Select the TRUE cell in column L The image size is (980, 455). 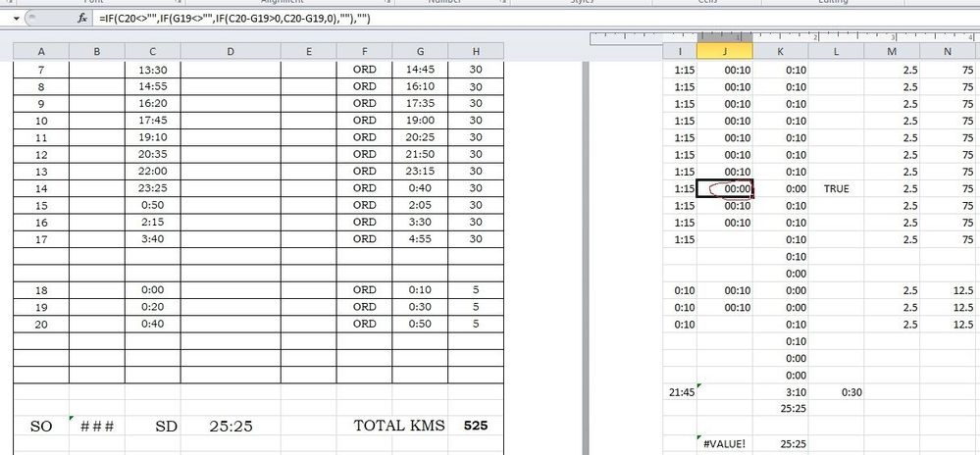[836, 188]
